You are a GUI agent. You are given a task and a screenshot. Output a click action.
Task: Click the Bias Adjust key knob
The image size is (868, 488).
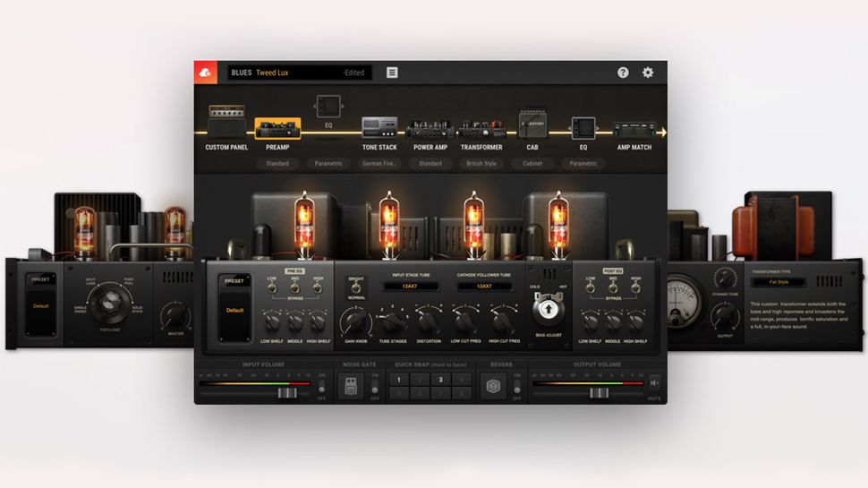[x=548, y=309]
